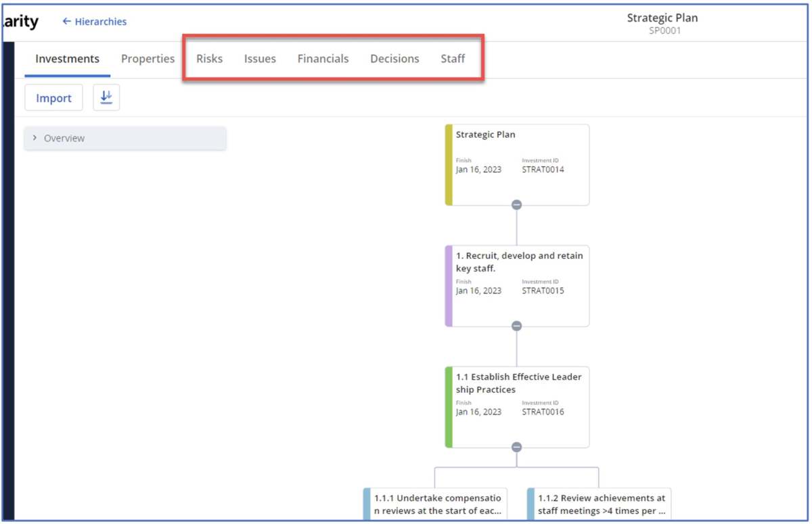Collapse the 'Establish Effective Leadership Practices' node

pyautogui.click(x=517, y=446)
